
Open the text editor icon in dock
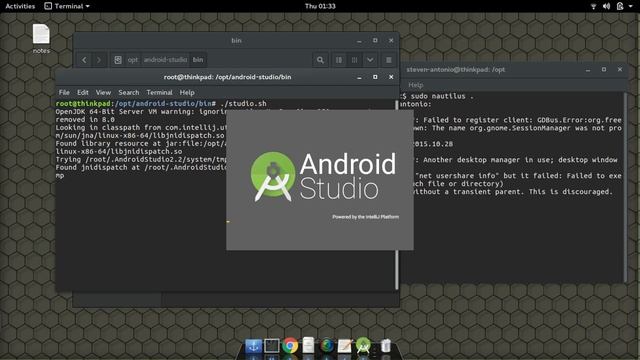pyautogui.click(x=344, y=346)
